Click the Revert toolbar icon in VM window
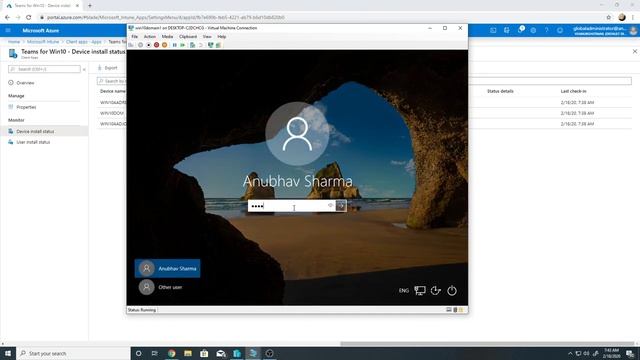640x360 pixels. (201, 45)
